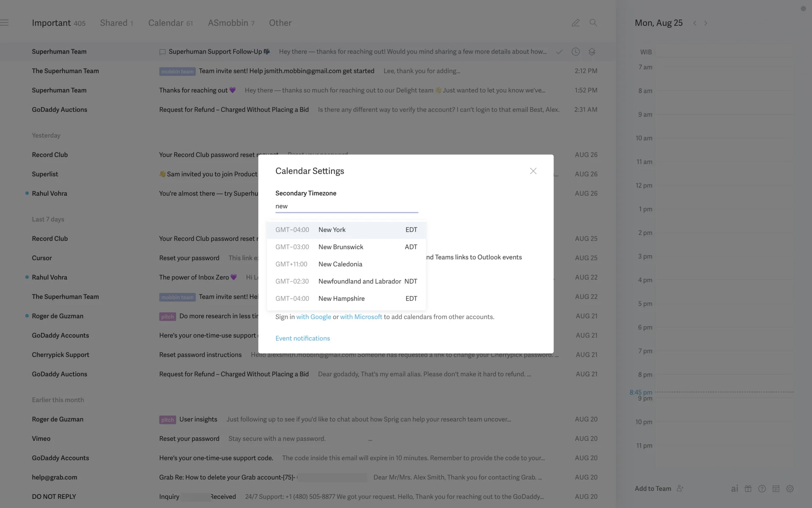Select New Hampshire EDT option

(346, 298)
